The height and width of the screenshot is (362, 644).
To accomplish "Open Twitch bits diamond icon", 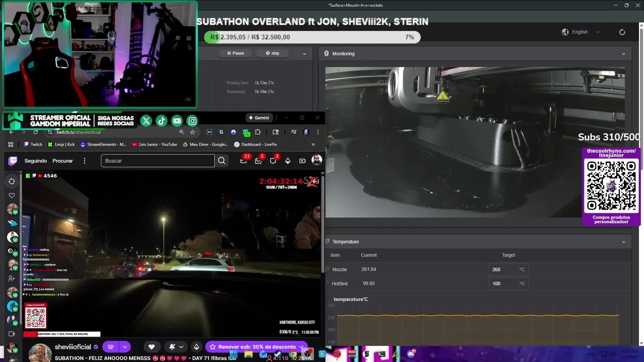I will (288, 161).
